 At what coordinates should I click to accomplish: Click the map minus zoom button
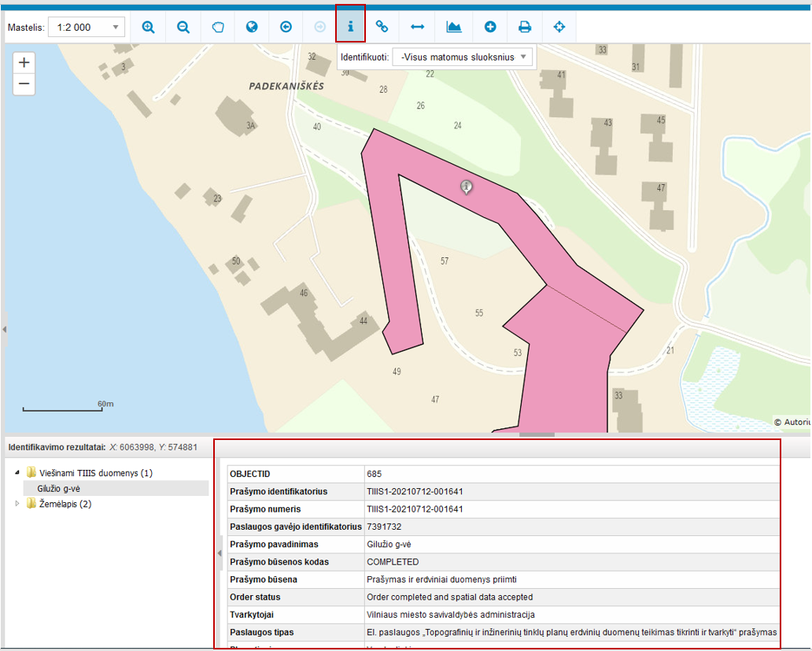(24, 84)
